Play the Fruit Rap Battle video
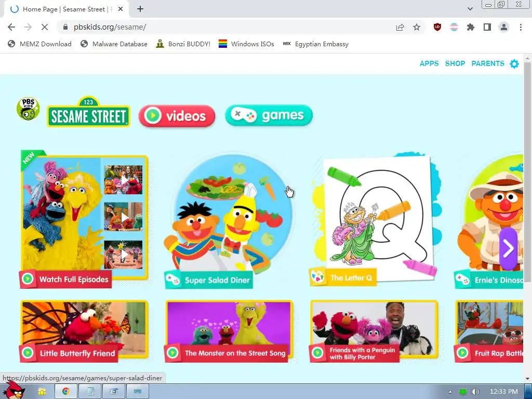 click(x=488, y=331)
